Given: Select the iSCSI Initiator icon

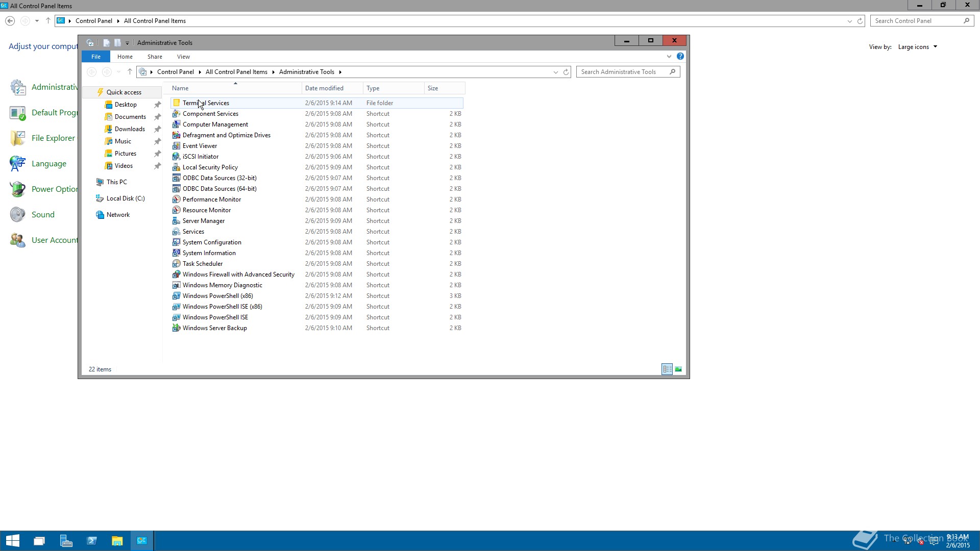Looking at the screenshot, I should (176, 157).
